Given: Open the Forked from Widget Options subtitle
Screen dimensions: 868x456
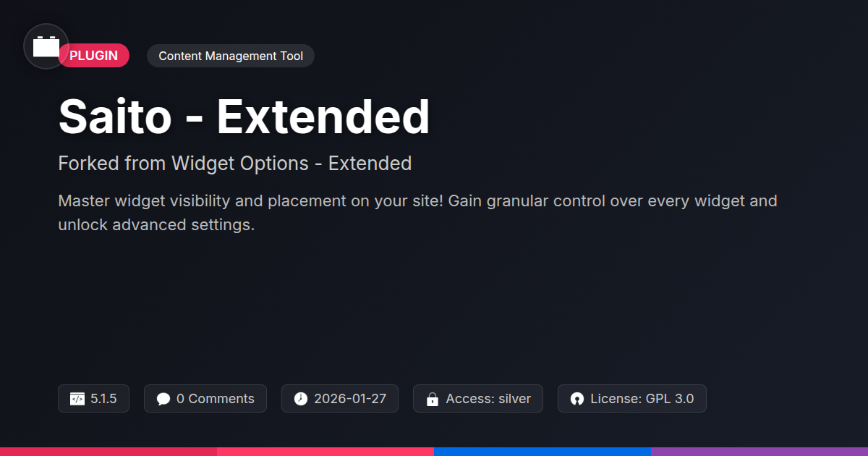Looking at the screenshot, I should coord(235,164).
